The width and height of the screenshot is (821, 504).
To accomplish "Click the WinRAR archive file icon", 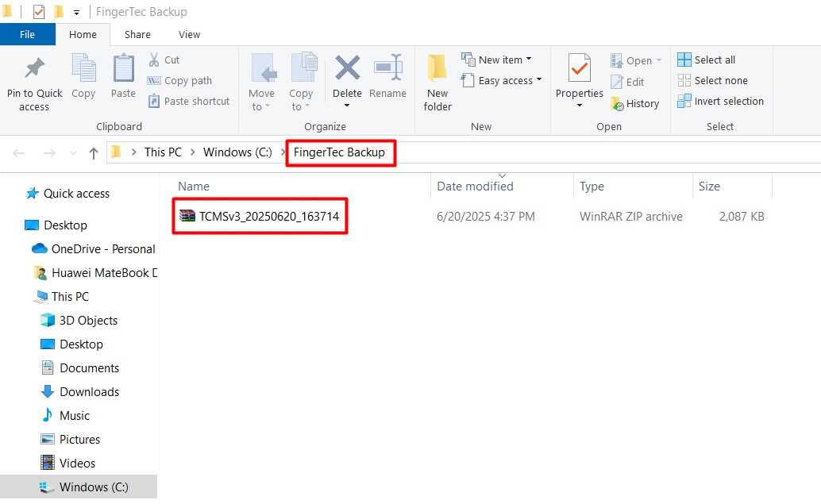I will (187, 216).
